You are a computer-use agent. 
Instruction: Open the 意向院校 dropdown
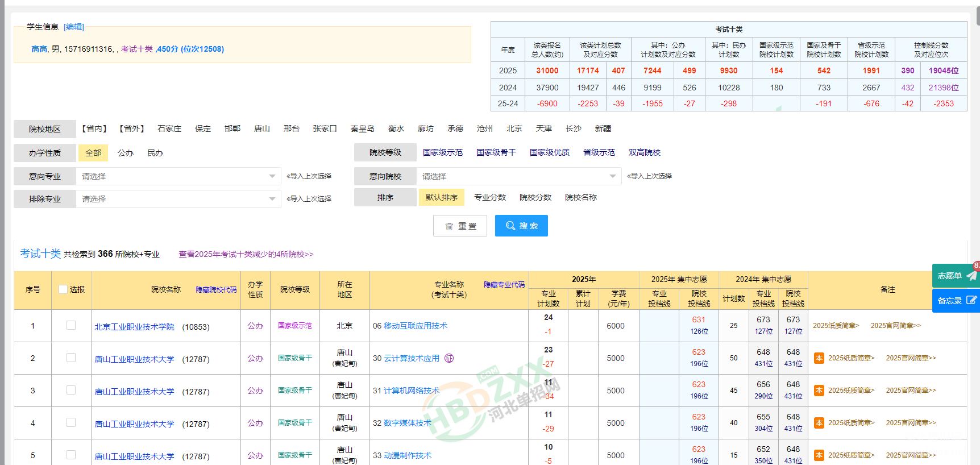[519, 176]
